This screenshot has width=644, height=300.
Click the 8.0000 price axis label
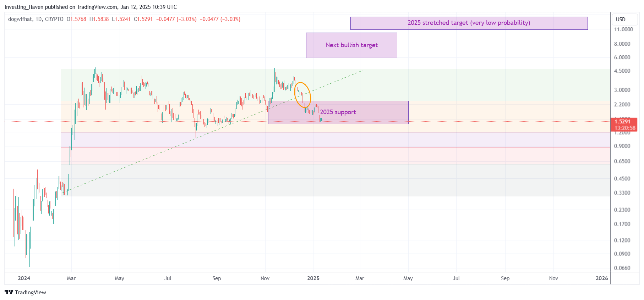tap(622, 44)
